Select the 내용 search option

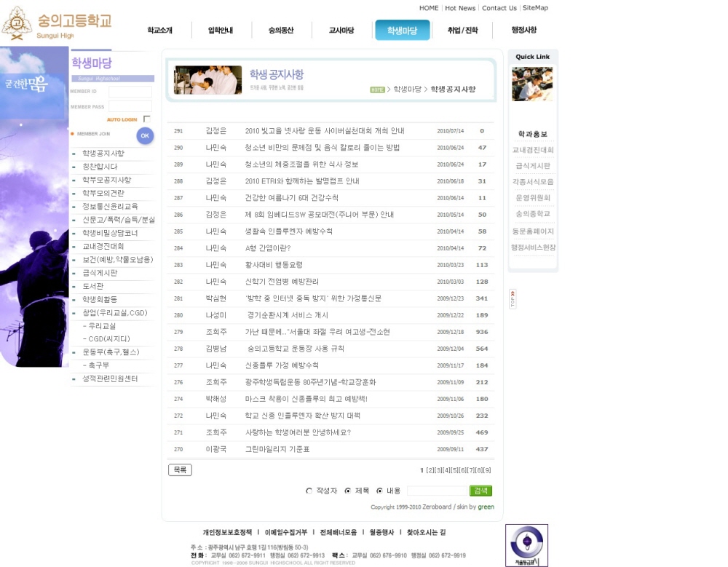point(379,491)
